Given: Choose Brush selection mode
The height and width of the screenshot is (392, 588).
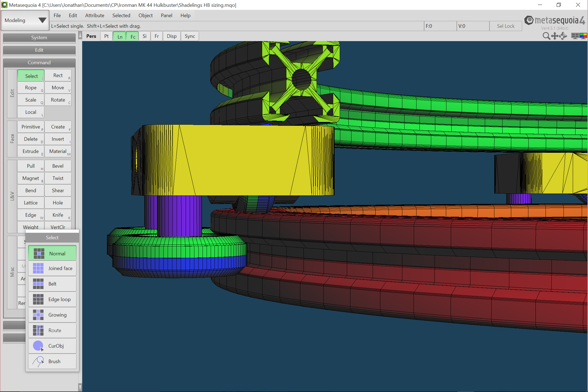Looking at the screenshot, I should [52, 362].
